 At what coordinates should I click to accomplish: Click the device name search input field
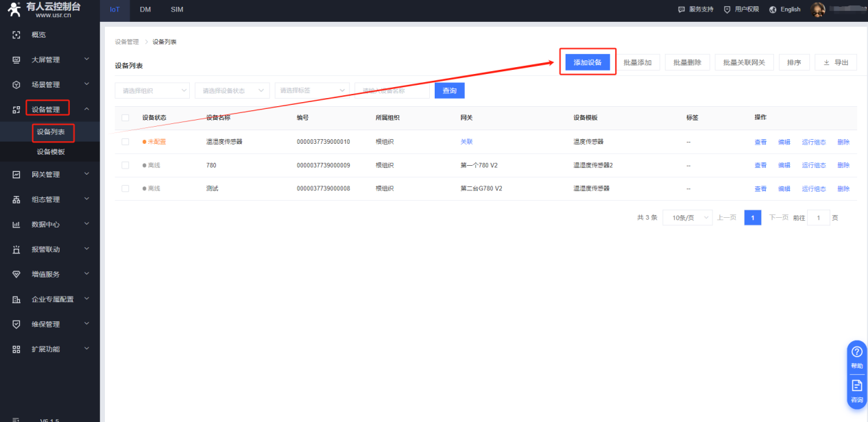pyautogui.click(x=392, y=90)
